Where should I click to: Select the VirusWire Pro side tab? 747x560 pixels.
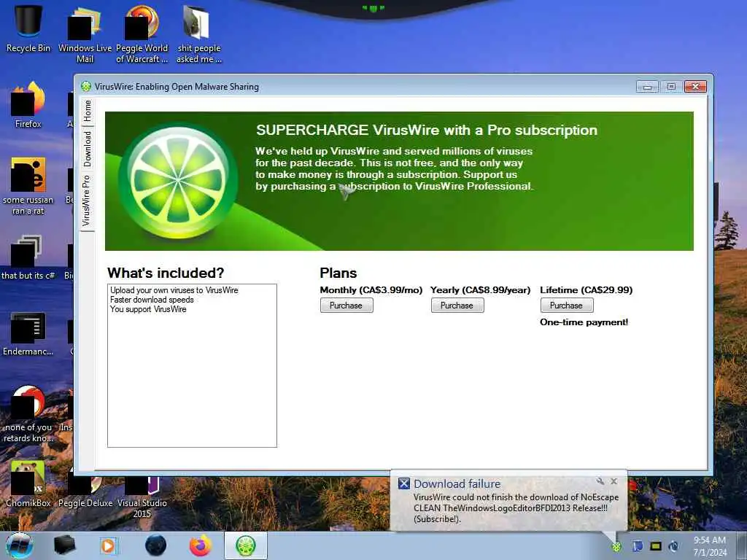tap(87, 201)
